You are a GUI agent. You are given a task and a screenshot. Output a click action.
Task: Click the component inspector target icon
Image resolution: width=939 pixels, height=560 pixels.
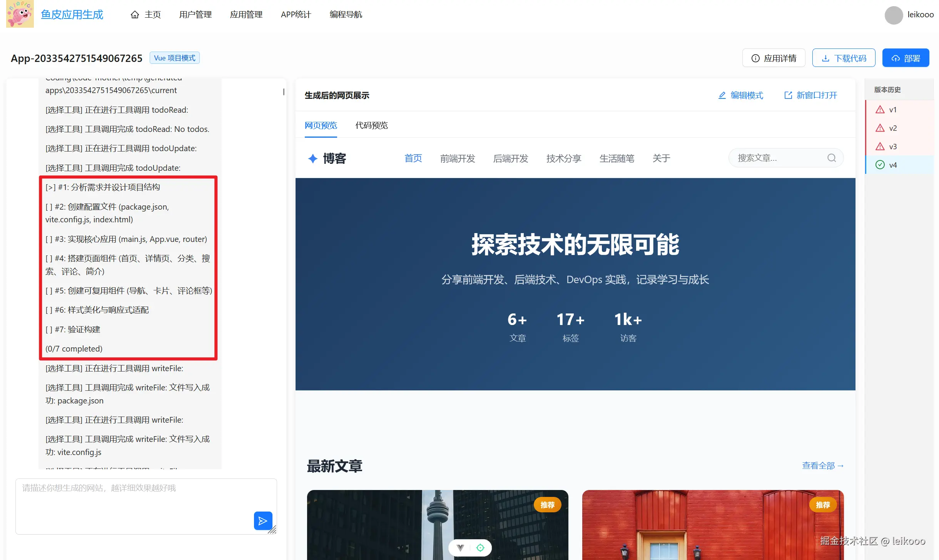[x=480, y=548]
